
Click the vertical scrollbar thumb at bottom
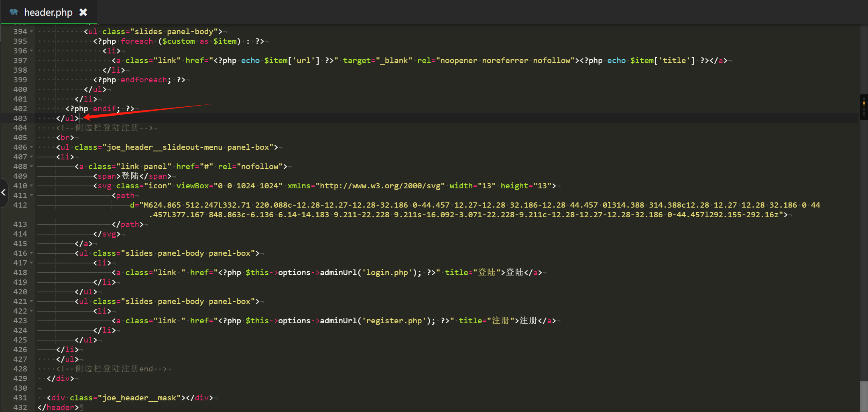click(x=864, y=396)
